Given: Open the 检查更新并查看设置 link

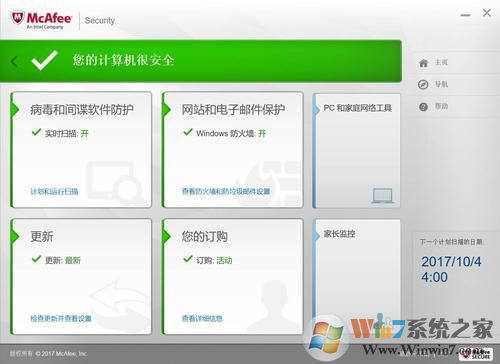Looking at the screenshot, I should coord(61,318).
